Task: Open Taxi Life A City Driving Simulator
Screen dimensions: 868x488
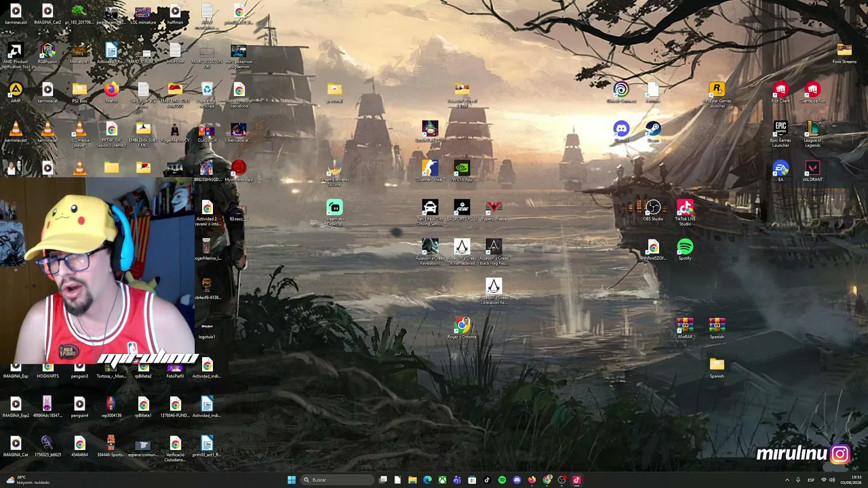Action: click(430, 213)
